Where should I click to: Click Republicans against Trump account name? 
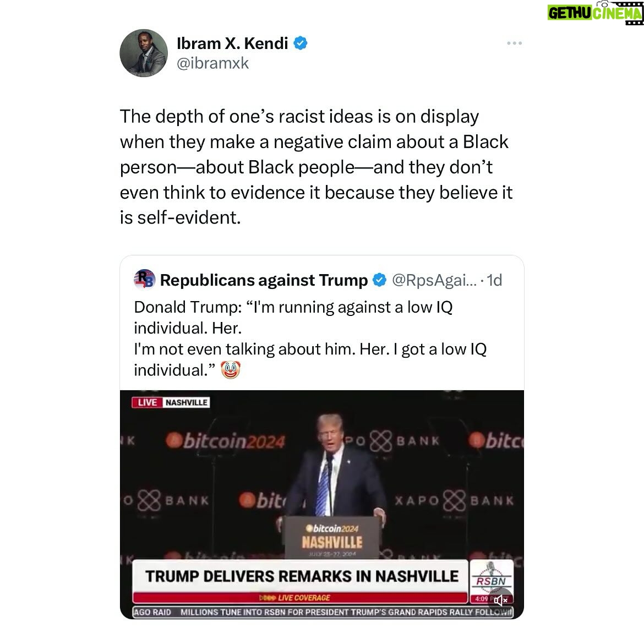click(264, 280)
